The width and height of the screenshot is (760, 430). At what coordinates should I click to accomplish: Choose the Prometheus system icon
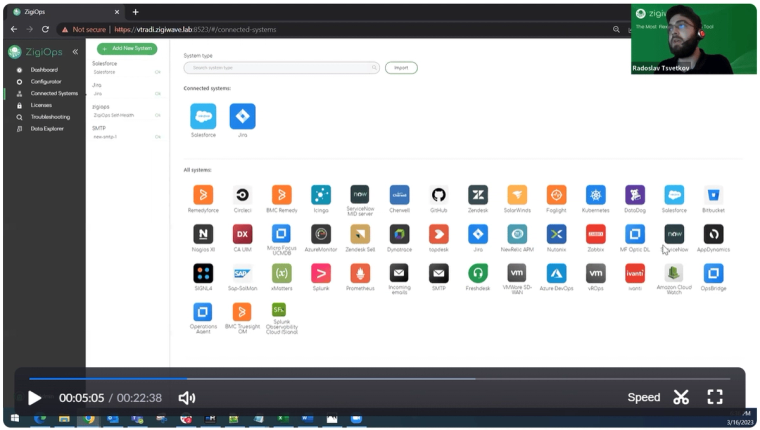[360, 273]
